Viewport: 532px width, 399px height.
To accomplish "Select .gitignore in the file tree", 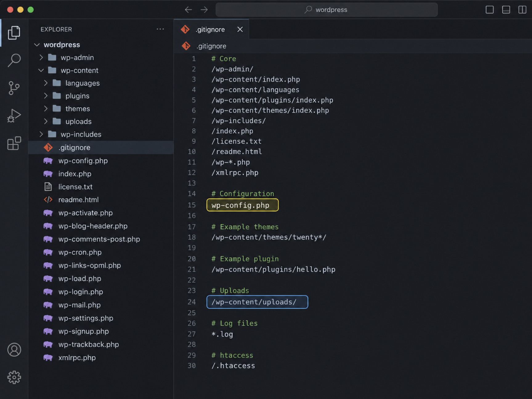I will coord(101,148).
